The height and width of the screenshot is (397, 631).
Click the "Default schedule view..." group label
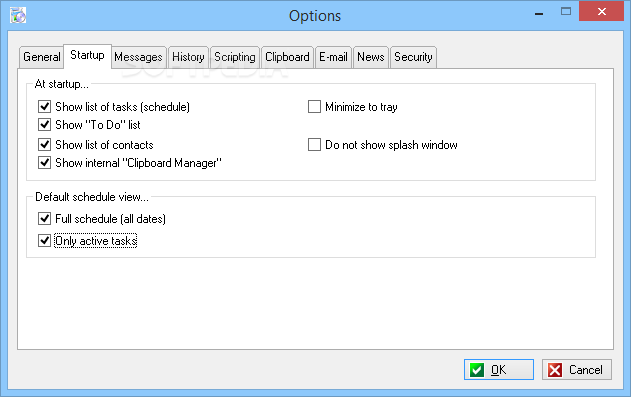[x=92, y=197]
